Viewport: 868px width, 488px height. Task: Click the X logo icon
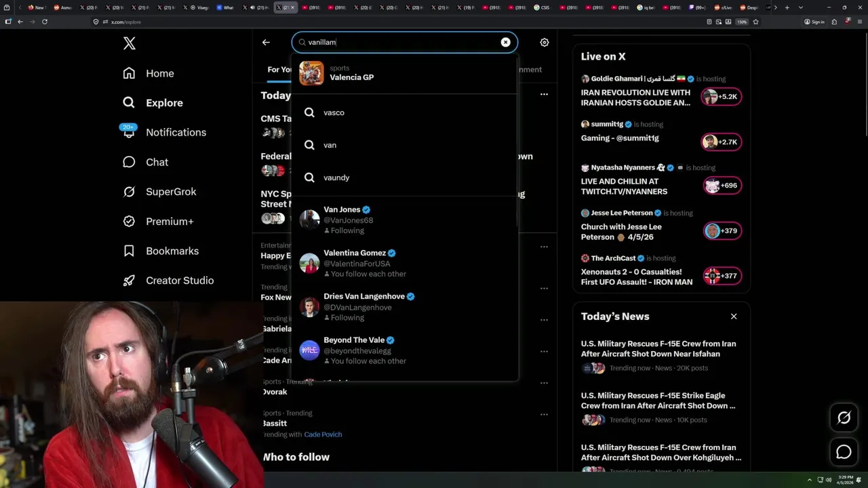[129, 43]
